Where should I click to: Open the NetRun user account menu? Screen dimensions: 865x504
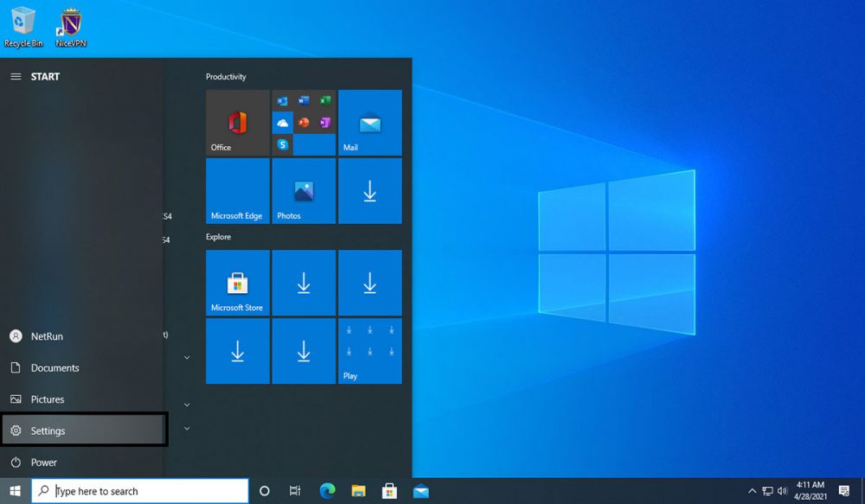[x=47, y=336]
